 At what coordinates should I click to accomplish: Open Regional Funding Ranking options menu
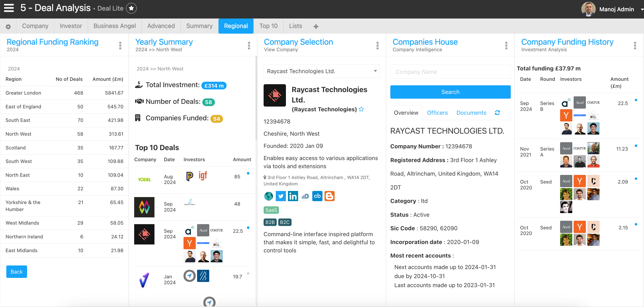[120, 46]
